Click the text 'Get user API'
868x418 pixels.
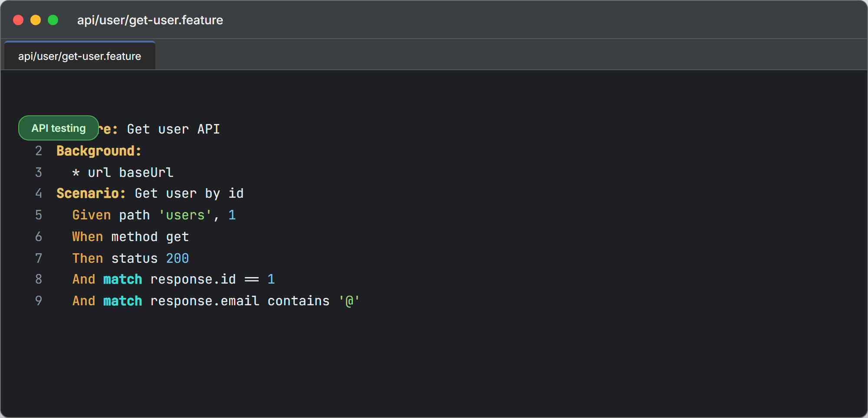point(174,129)
